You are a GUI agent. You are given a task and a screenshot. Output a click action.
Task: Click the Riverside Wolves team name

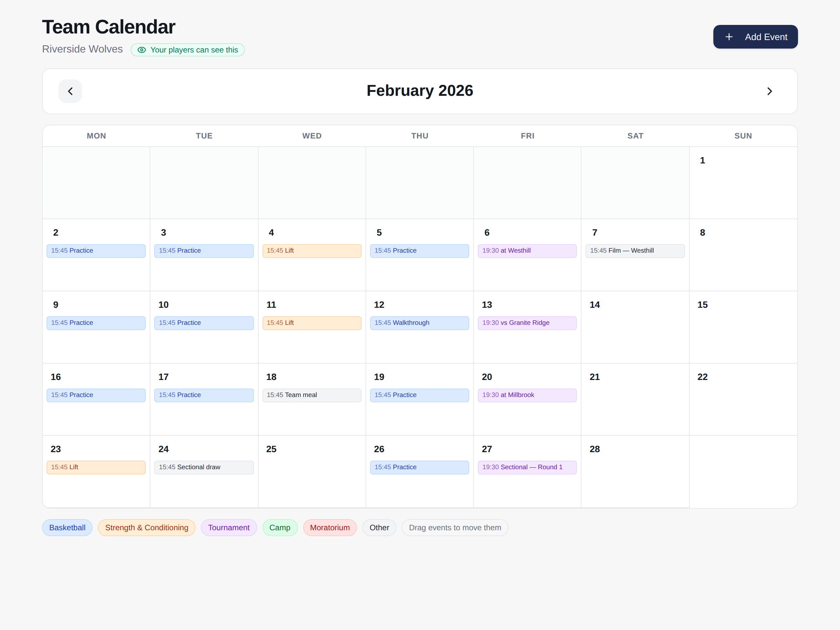point(82,49)
